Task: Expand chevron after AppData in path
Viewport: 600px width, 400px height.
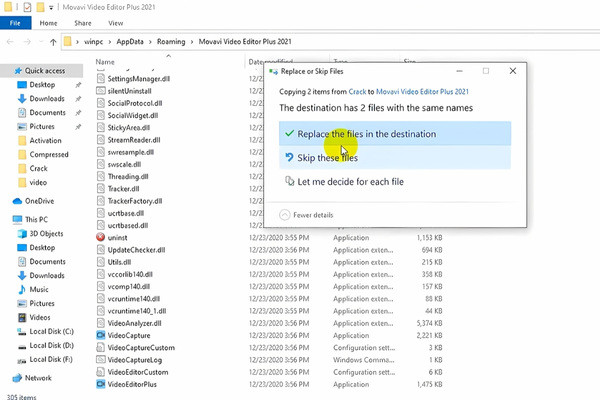Action: point(150,42)
